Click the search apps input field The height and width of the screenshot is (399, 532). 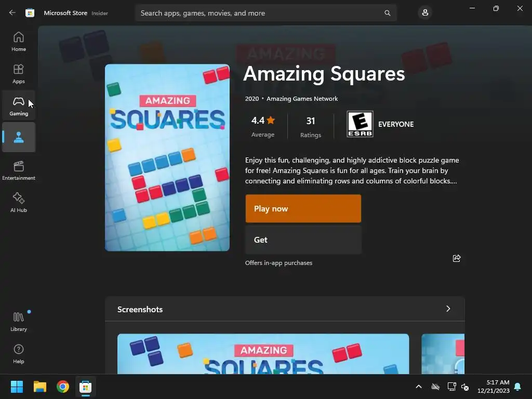pos(265,13)
